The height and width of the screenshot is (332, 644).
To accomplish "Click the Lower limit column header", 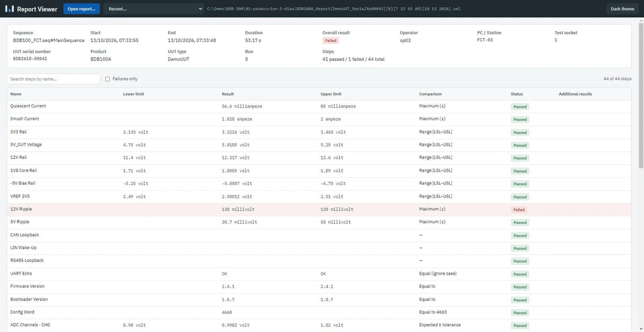I will tap(133, 94).
